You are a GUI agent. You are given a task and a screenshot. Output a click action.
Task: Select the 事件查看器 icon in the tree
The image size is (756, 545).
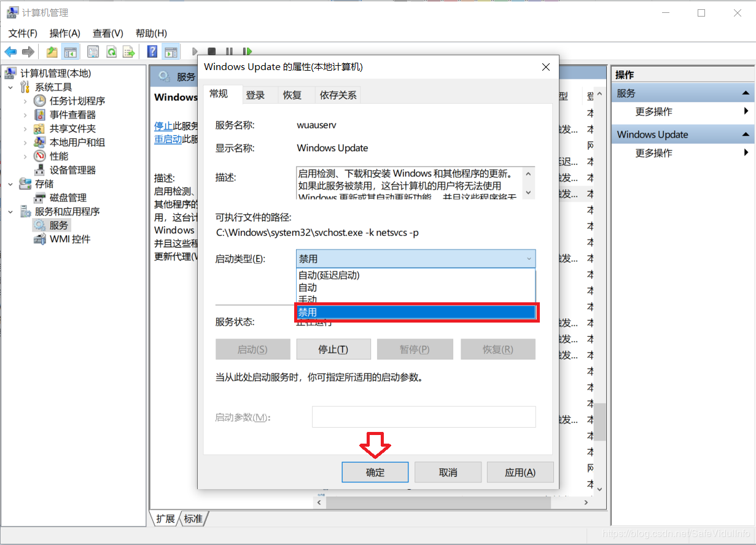(40, 115)
